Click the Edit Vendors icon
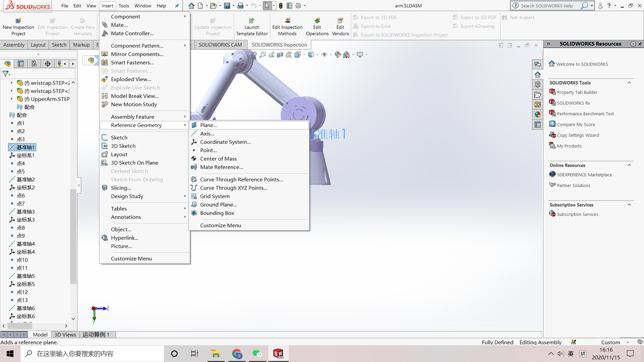The height and width of the screenshot is (362, 644). coord(340,21)
